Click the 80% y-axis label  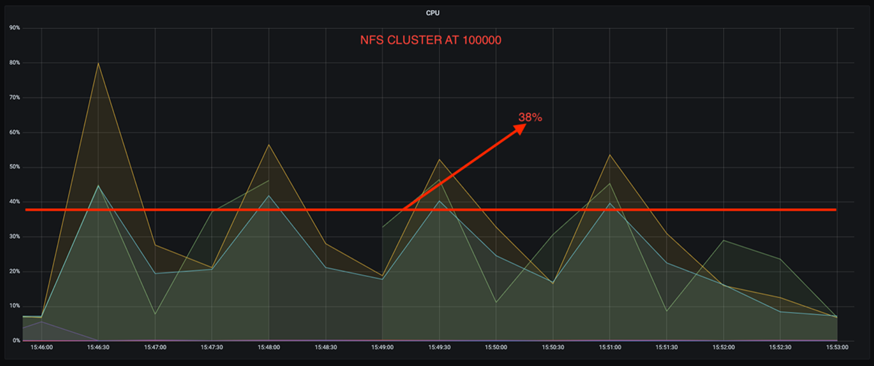tap(14, 63)
